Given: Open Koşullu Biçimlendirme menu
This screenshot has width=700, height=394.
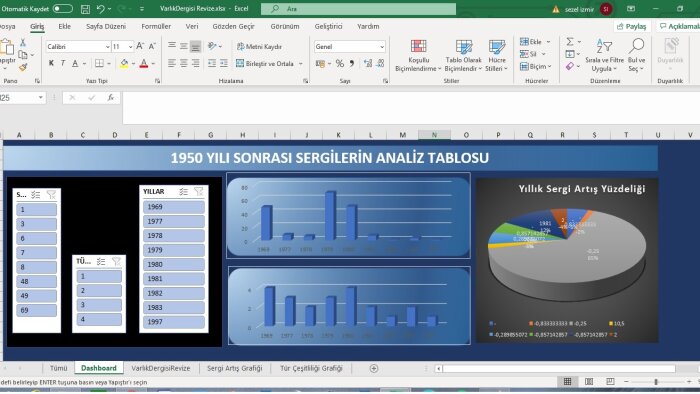Looking at the screenshot, I should click(x=418, y=56).
